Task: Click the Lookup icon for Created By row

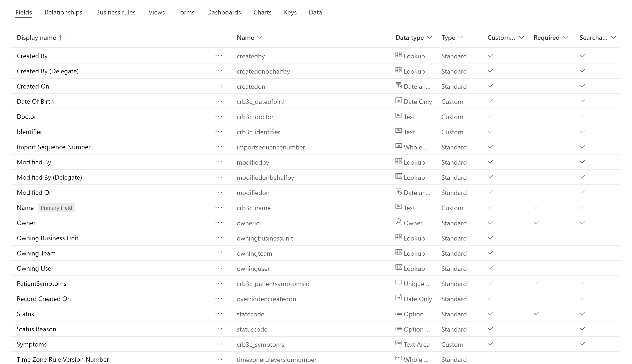Action: click(x=398, y=55)
